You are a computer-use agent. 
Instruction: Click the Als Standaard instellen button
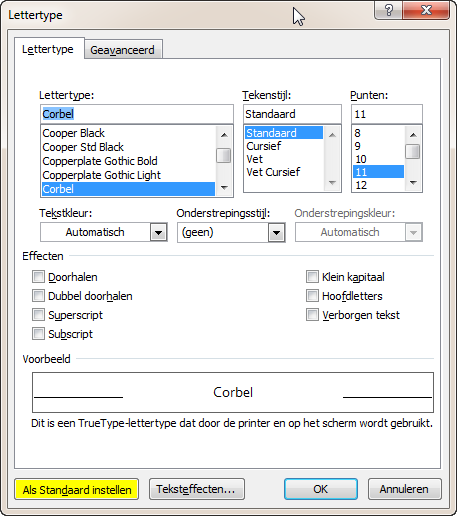tap(77, 489)
